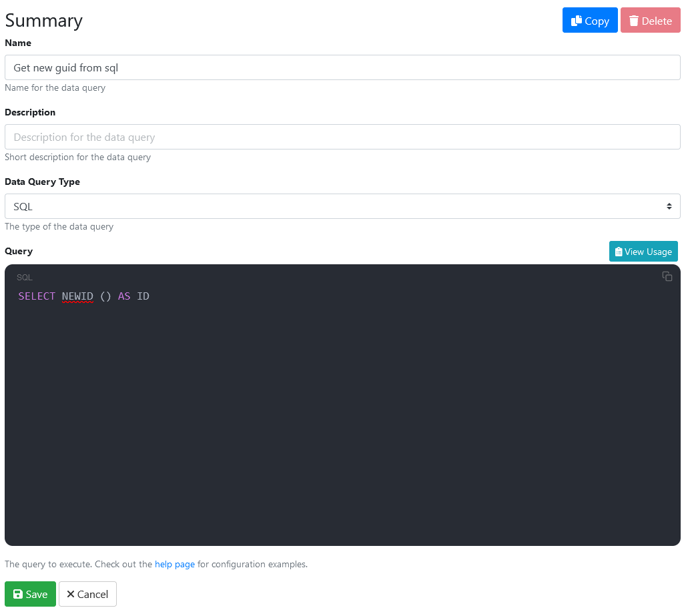This screenshot has height=616, width=694.
Task: Focus the Name field containing 'Get new guid from sql'
Action: coord(342,67)
